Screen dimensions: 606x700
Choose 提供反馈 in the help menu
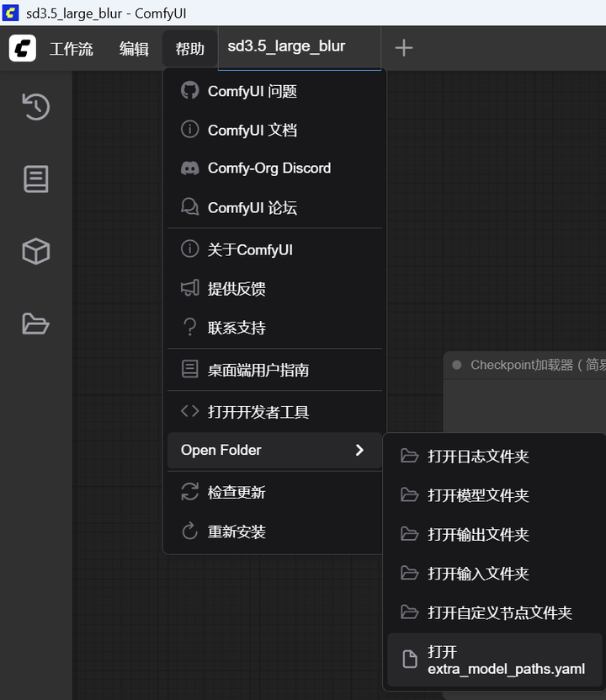274,289
